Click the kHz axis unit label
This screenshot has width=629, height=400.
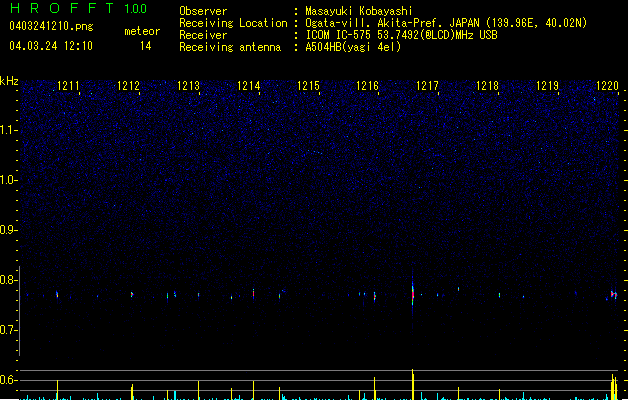(x=9, y=81)
